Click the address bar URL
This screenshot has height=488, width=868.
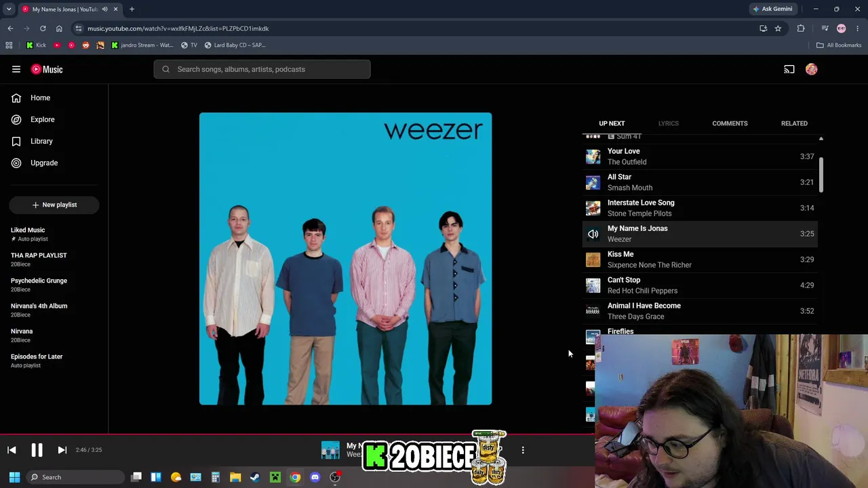pyautogui.click(x=178, y=28)
